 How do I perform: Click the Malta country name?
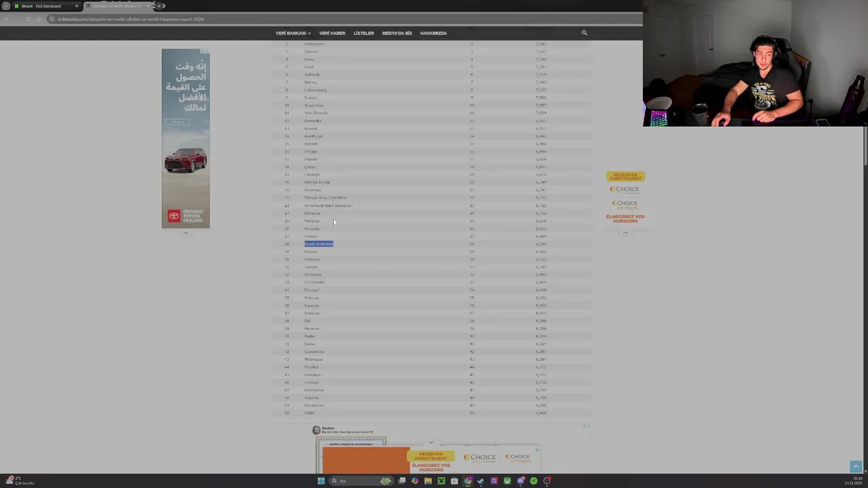(309, 336)
